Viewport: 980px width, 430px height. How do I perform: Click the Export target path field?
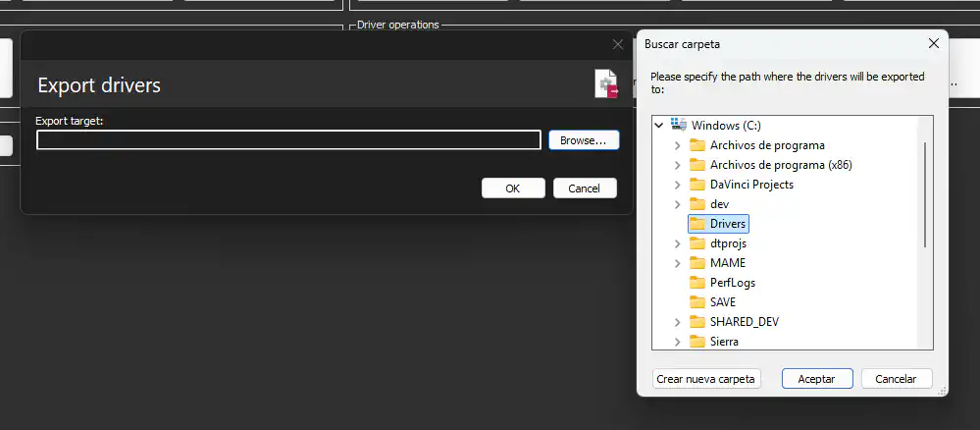(288, 140)
